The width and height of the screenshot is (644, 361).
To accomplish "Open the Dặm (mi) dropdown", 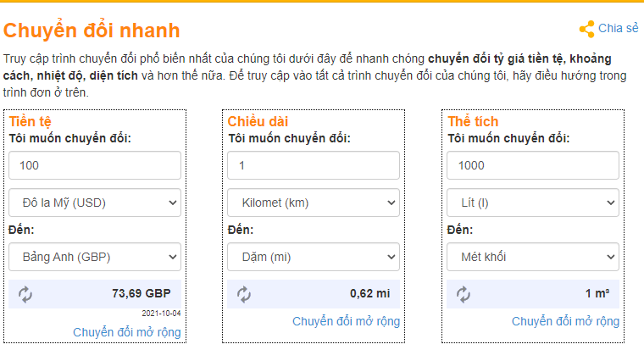I will tap(314, 256).
